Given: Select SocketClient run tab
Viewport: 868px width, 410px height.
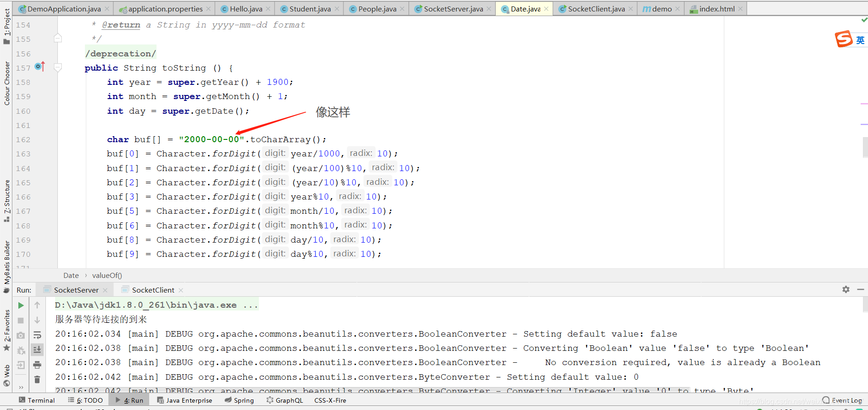Looking at the screenshot, I should tap(153, 290).
